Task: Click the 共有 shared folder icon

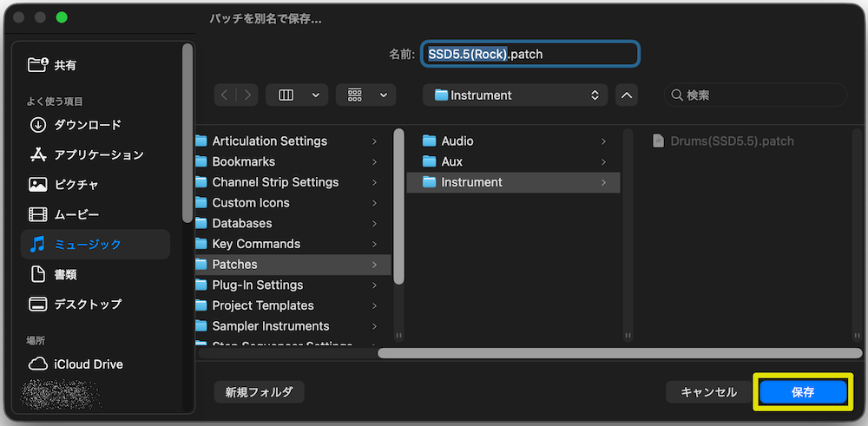Action: [37, 65]
